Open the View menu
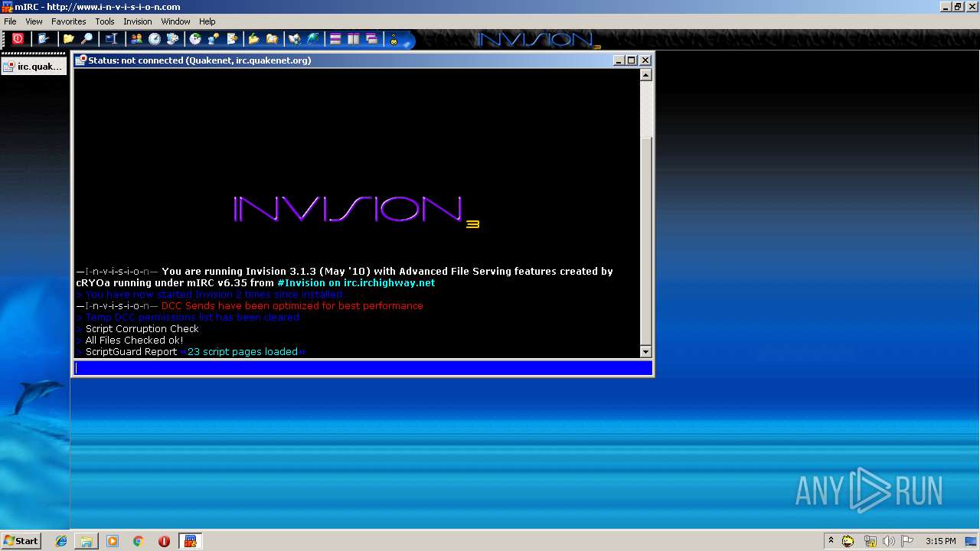Image resolution: width=980 pixels, height=551 pixels. [x=34, y=21]
